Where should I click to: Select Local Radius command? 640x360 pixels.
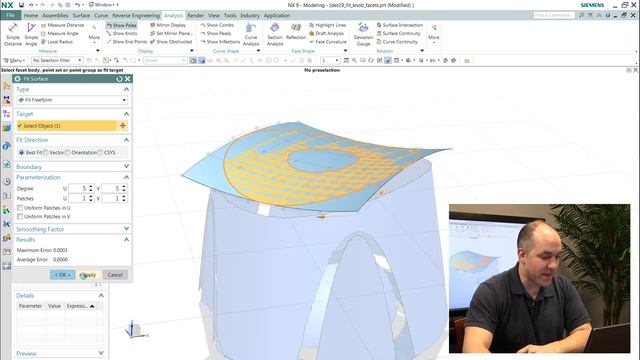coord(57,42)
